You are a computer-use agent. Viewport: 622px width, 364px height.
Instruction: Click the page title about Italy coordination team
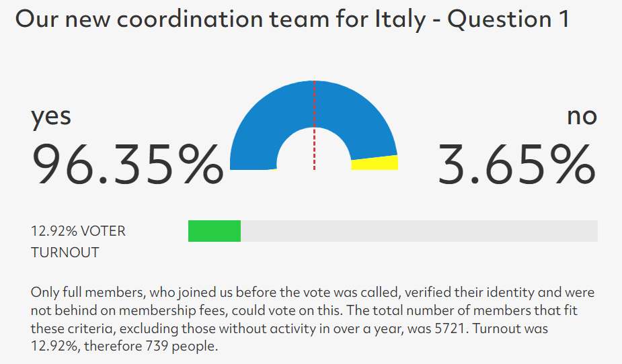(293, 19)
